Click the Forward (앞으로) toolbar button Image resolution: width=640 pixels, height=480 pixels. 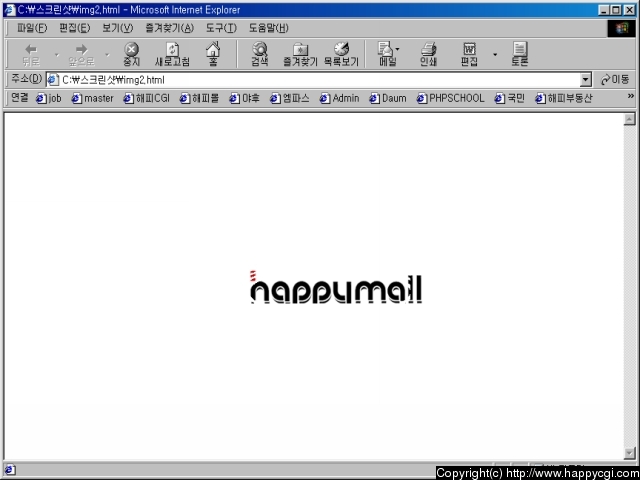(x=81, y=54)
